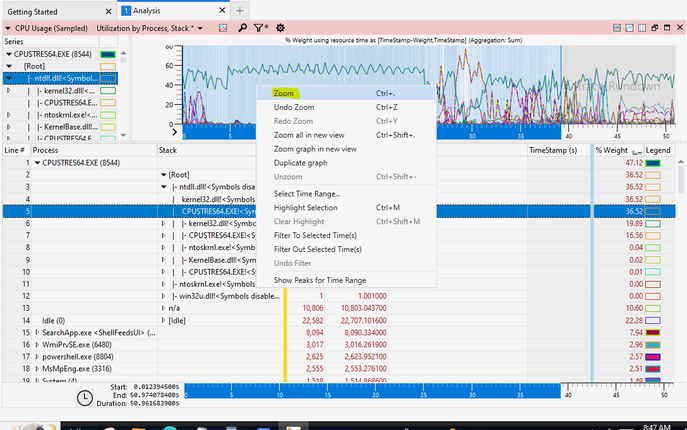This screenshot has width=687, height=430.
Task: Click the legend swatch for powershell.exe row
Action: coord(653,357)
